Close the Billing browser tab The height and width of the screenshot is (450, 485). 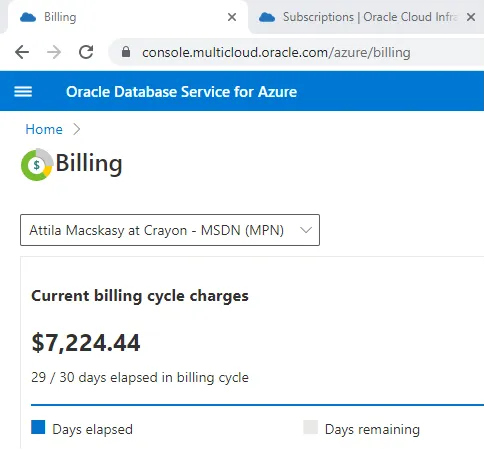click(x=232, y=17)
